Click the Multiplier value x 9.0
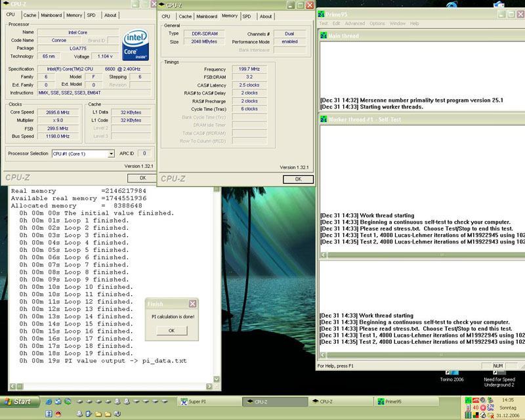Viewport: 525px width, 420px height. 58,120
